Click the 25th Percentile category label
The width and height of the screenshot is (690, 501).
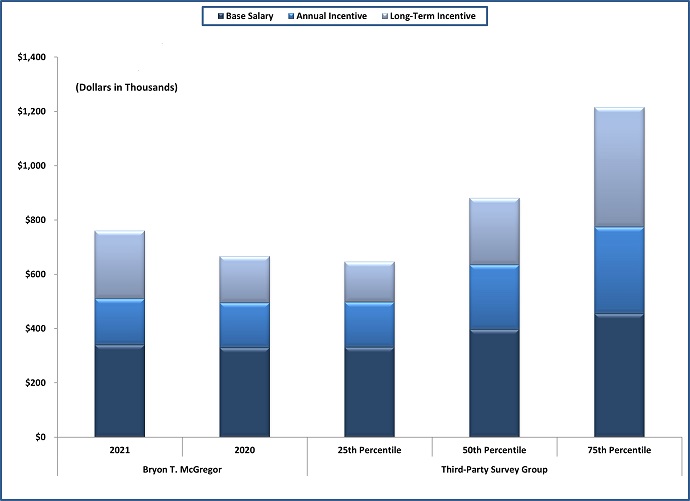click(x=369, y=451)
